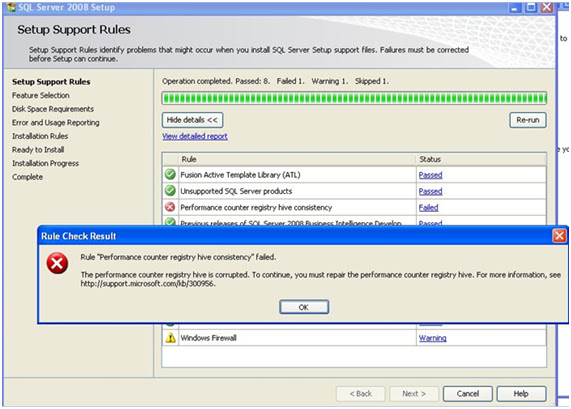Select Disk Space Requirements step in sidebar
Screen dimensions: 571x409
click(x=53, y=109)
